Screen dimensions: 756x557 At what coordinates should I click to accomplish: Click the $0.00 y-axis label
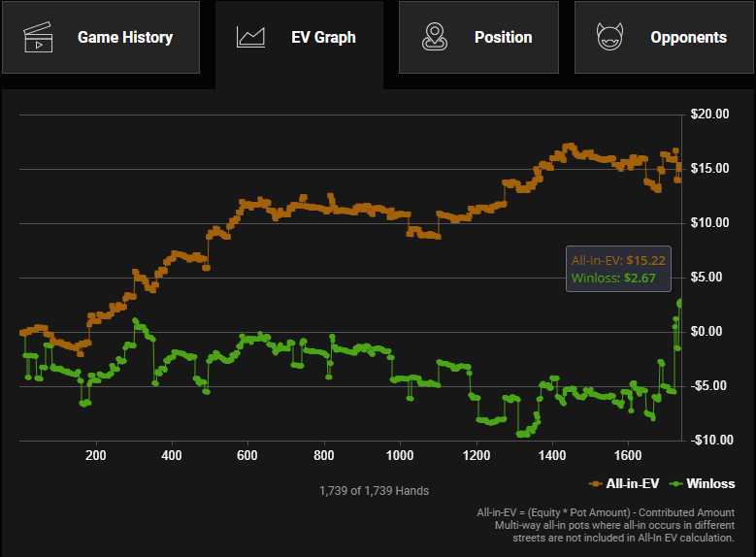click(x=707, y=332)
